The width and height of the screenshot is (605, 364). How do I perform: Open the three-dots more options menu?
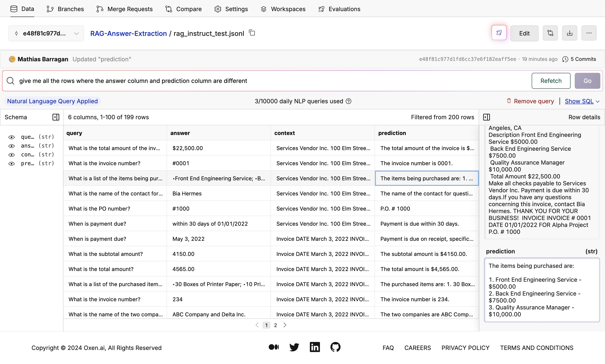(589, 33)
